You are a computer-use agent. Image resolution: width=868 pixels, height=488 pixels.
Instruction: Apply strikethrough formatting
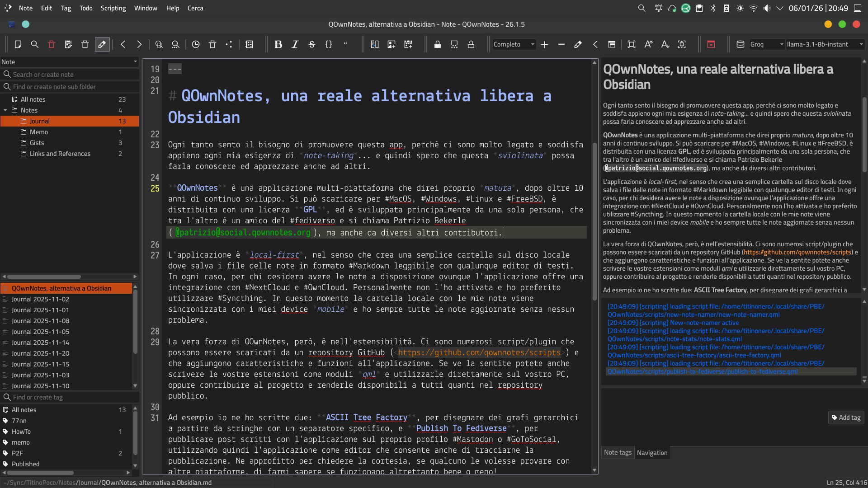312,44
